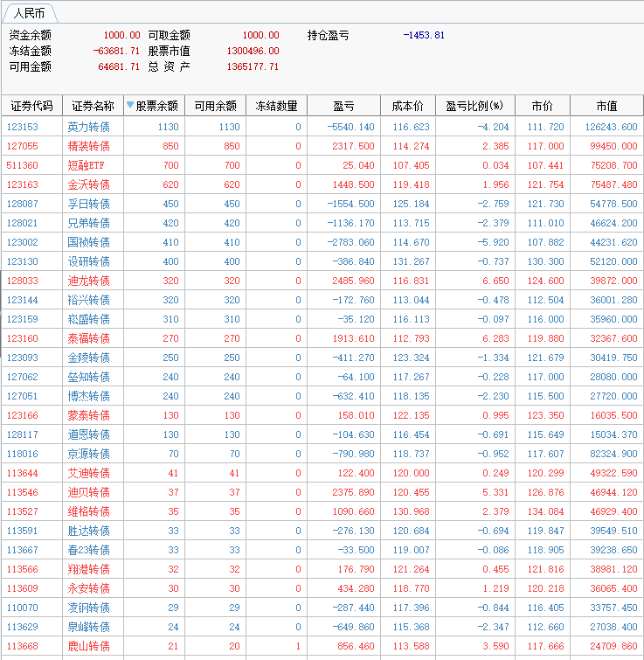The image size is (644, 660).
Task: Click the 金沃转债 security name
Action: tap(88, 184)
